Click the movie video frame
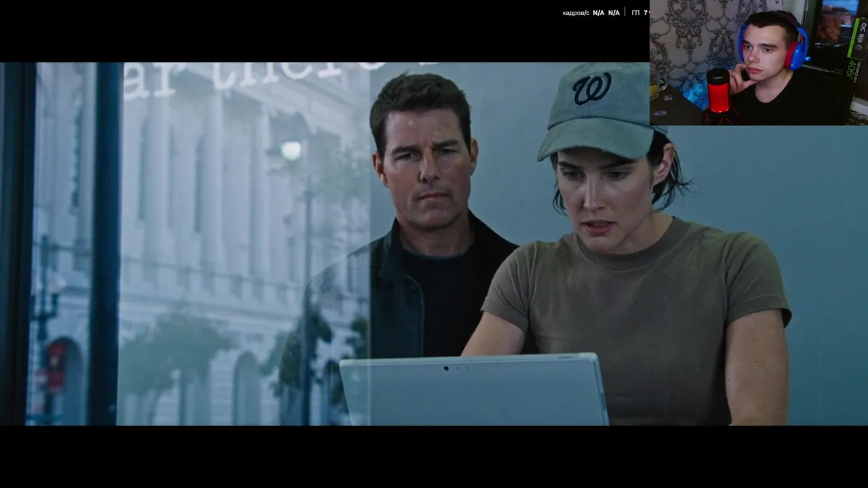The width and height of the screenshot is (868, 488). click(x=434, y=244)
